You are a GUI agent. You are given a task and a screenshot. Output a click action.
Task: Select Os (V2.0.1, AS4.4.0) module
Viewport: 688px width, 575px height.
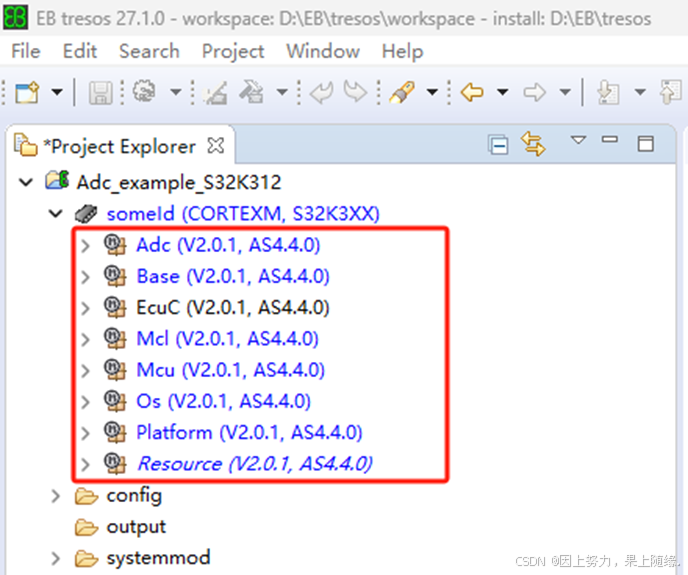click(x=223, y=401)
